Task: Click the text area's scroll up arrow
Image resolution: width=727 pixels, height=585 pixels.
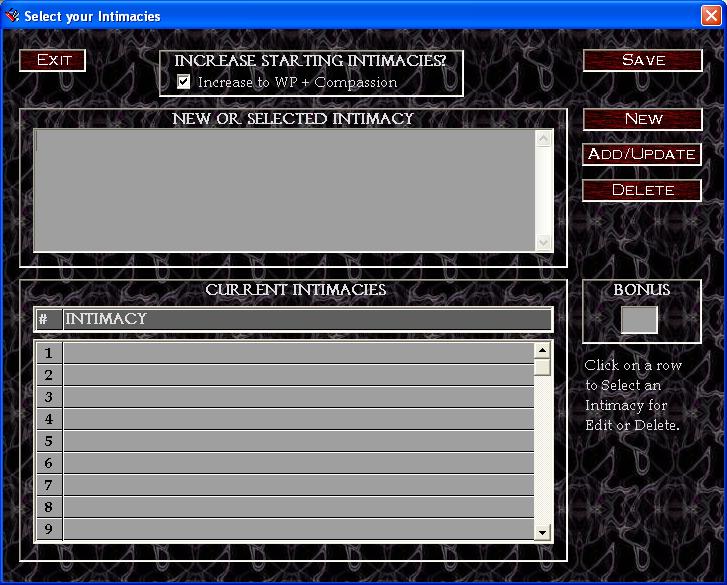Action: tap(543, 139)
